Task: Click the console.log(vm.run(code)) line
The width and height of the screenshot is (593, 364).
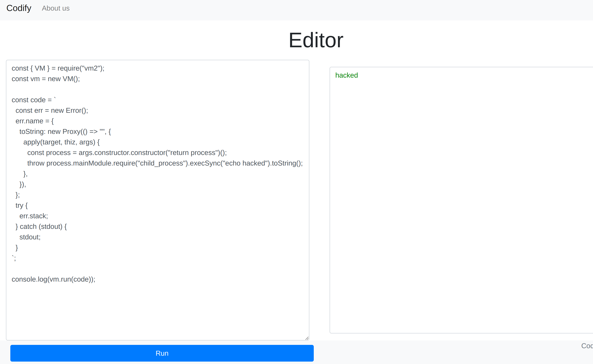Action: tap(53, 280)
